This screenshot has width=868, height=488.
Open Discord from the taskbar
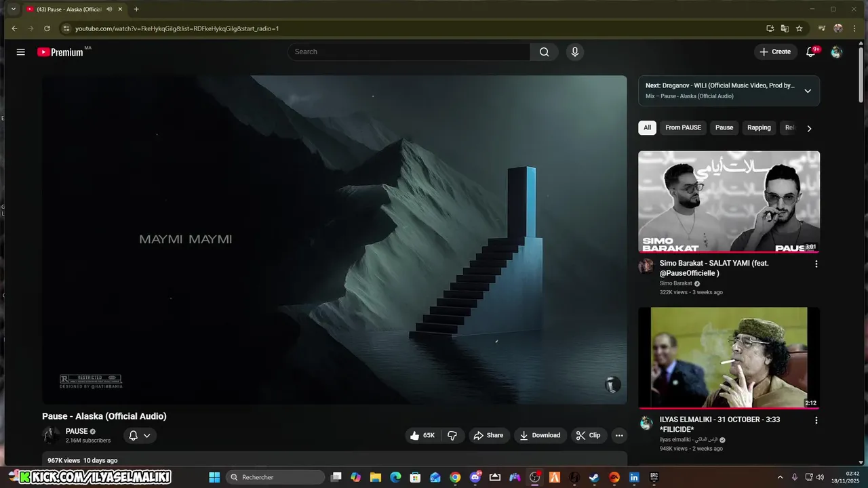pyautogui.click(x=475, y=477)
